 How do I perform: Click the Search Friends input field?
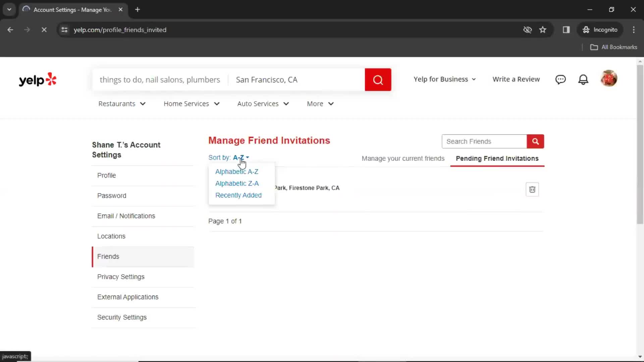pos(484,141)
